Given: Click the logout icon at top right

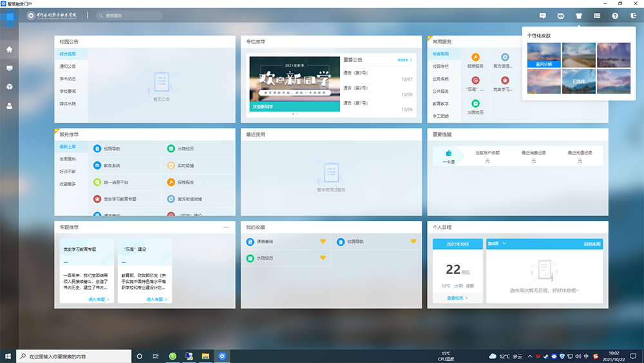Looking at the screenshot, I should click(632, 15).
